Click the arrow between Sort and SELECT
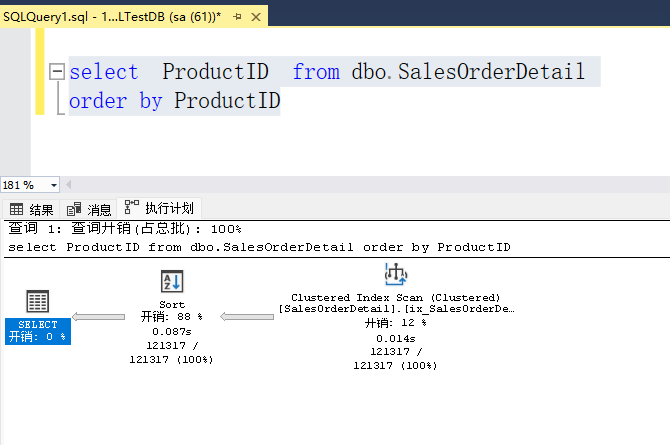The width and height of the screenshot is (670, 445). click(100, 317)
